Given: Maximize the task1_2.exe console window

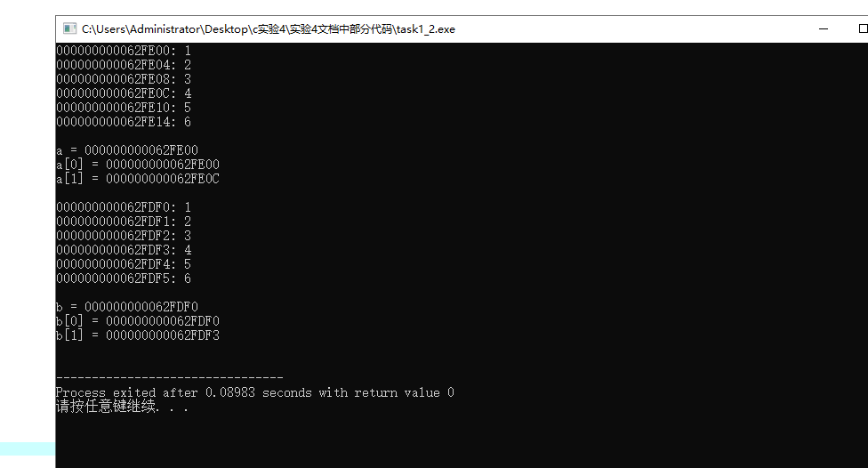Looking at the screenshot, I should click(863, 28).
